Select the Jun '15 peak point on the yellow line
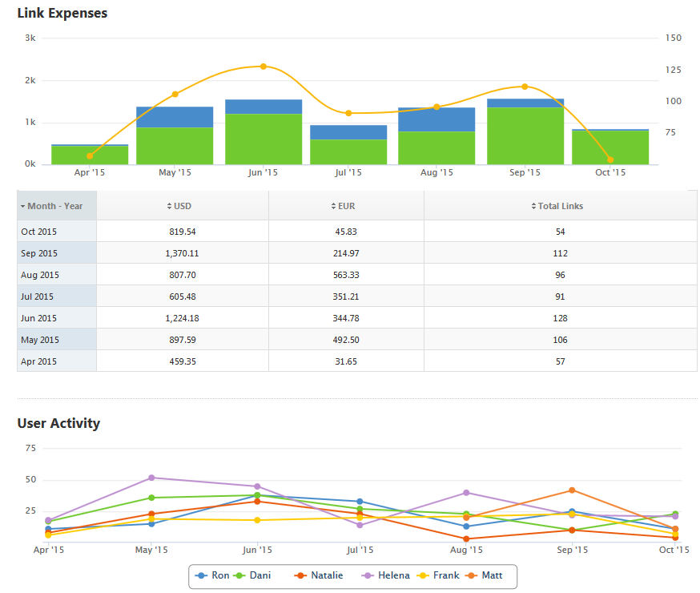The width and height of the screenshot is (700, 593). coord(263,67)
